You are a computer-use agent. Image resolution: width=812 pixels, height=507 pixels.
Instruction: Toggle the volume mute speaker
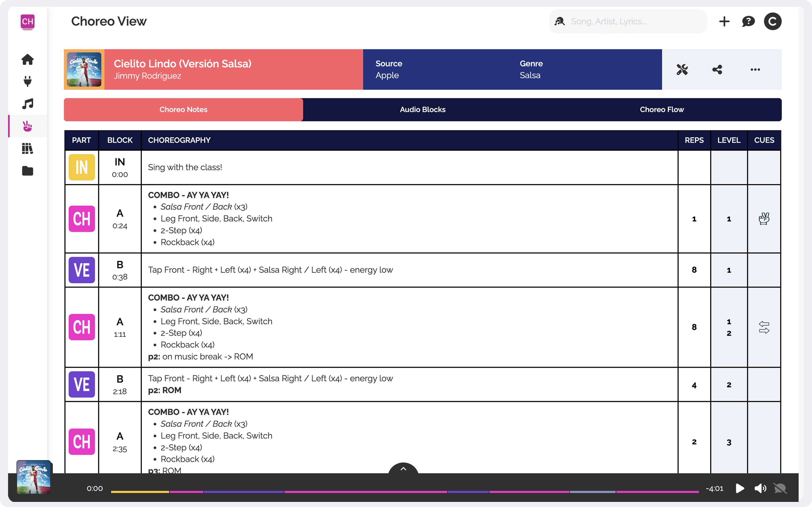760,488
